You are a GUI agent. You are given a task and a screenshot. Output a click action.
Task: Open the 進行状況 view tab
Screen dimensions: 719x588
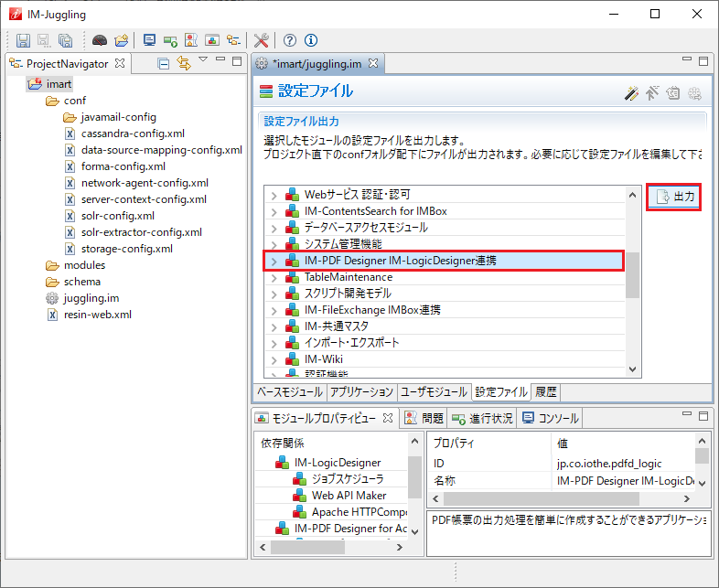click(482, 418)
